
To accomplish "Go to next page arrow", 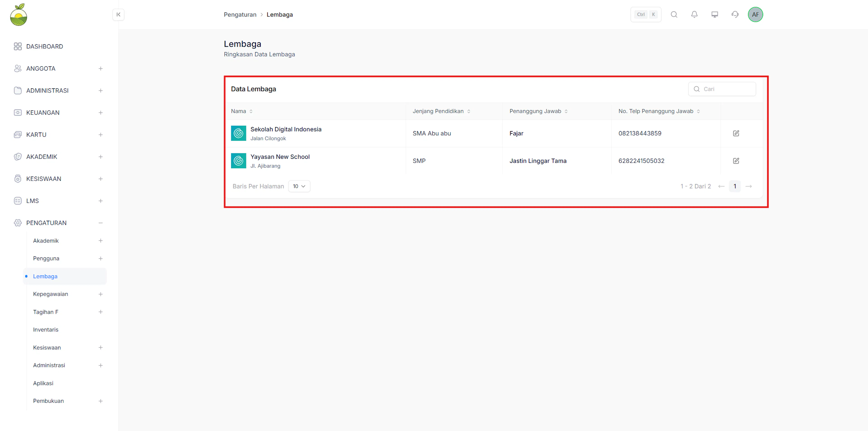I will coord(749,186).
